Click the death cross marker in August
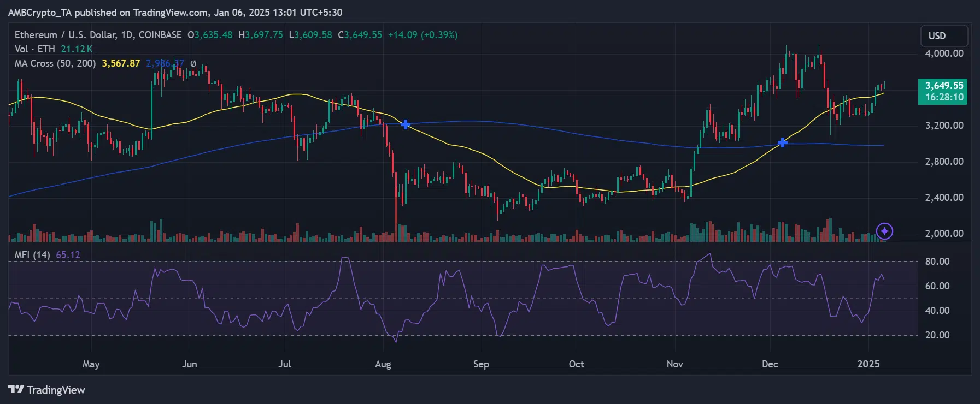The height and width of the screenshot is (404, 980). point(405,124)
